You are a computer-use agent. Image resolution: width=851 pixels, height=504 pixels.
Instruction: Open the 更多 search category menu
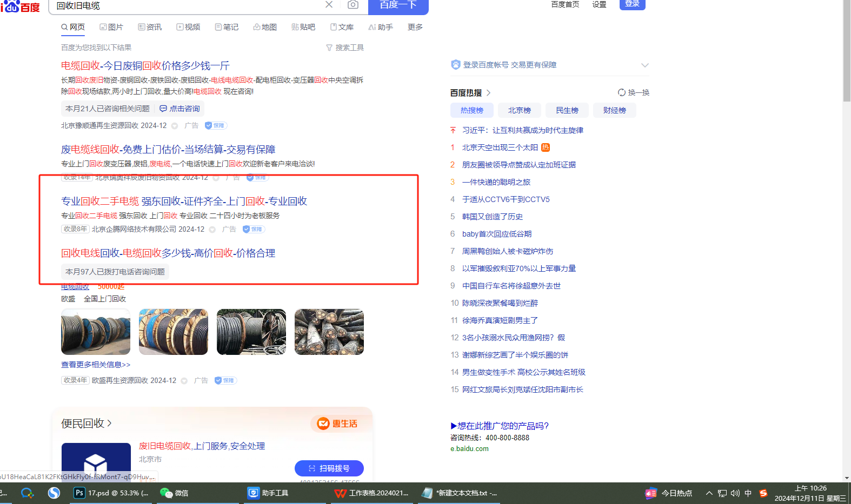pos(415,27)
